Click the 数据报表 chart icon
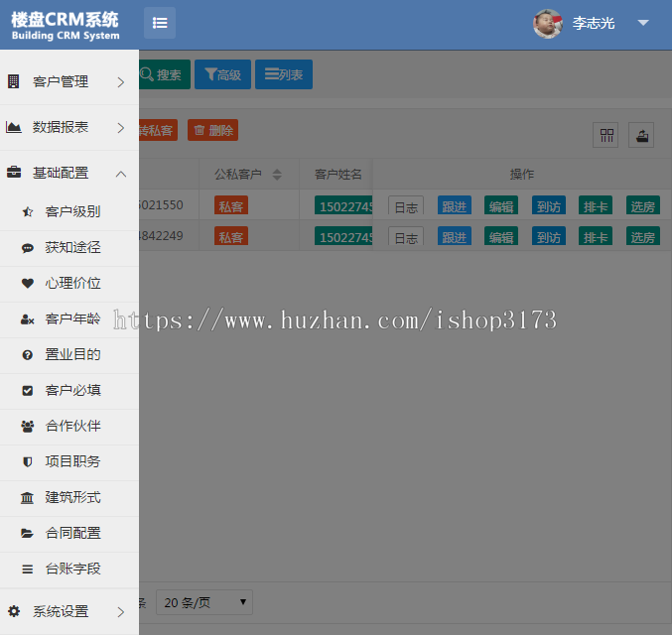This screenshot has width=672, height=635. point(13,127)
